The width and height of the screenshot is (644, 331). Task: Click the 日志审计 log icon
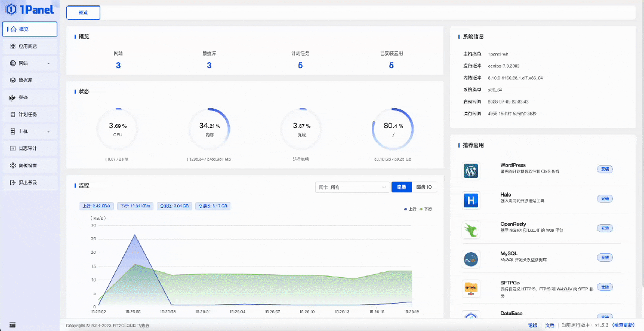point(13,148)
